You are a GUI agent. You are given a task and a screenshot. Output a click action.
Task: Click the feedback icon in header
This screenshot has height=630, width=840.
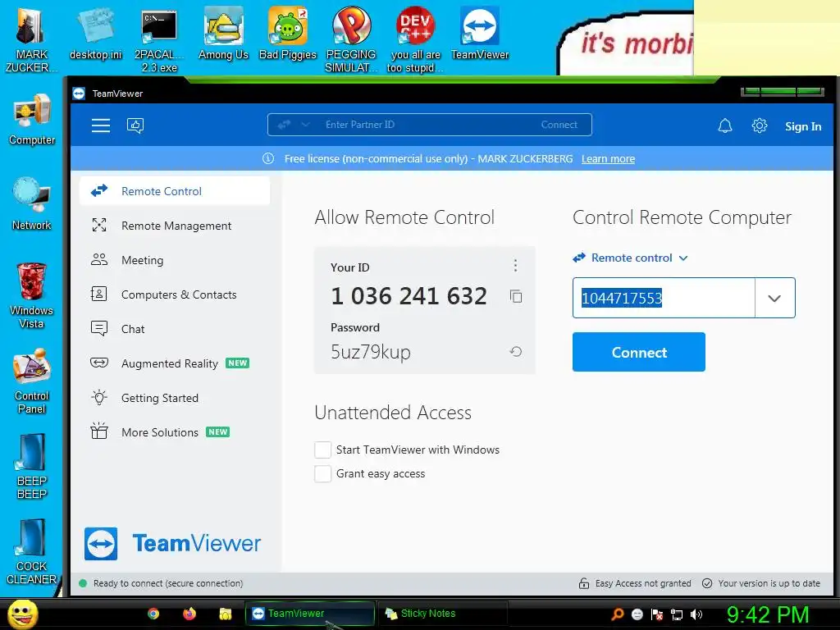point(135,126)
